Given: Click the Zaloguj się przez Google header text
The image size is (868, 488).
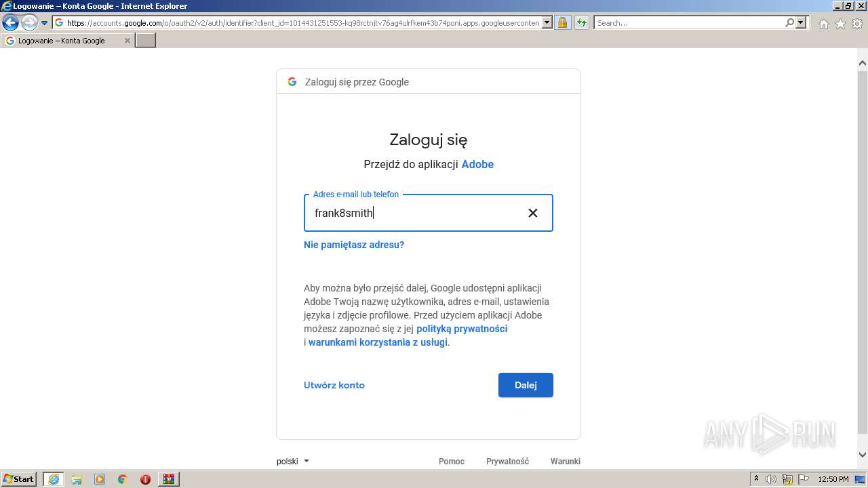Looking at the screenshot, I should 357,82.
